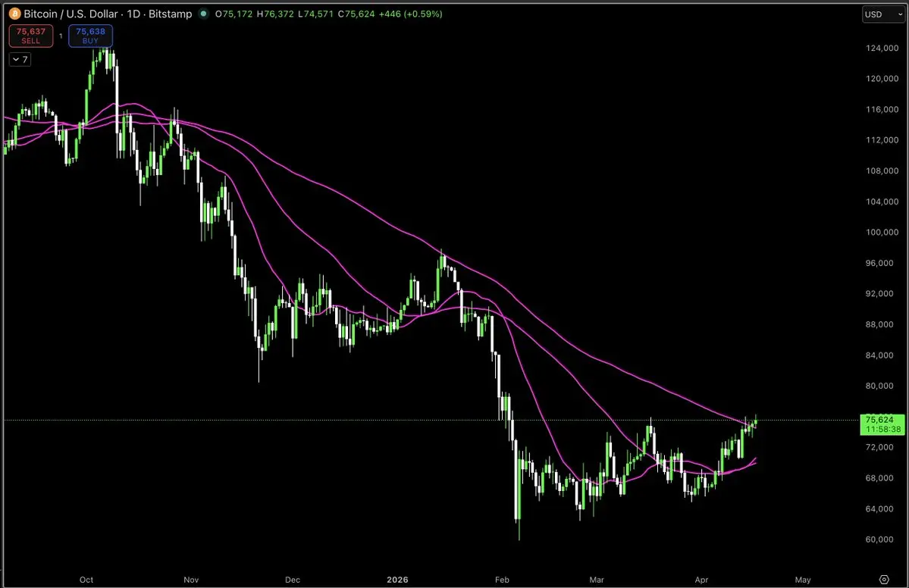Open chart settings gear icon
Image resolution: width=909 pixels, height=588 pixels.
(x=884, y=580)
